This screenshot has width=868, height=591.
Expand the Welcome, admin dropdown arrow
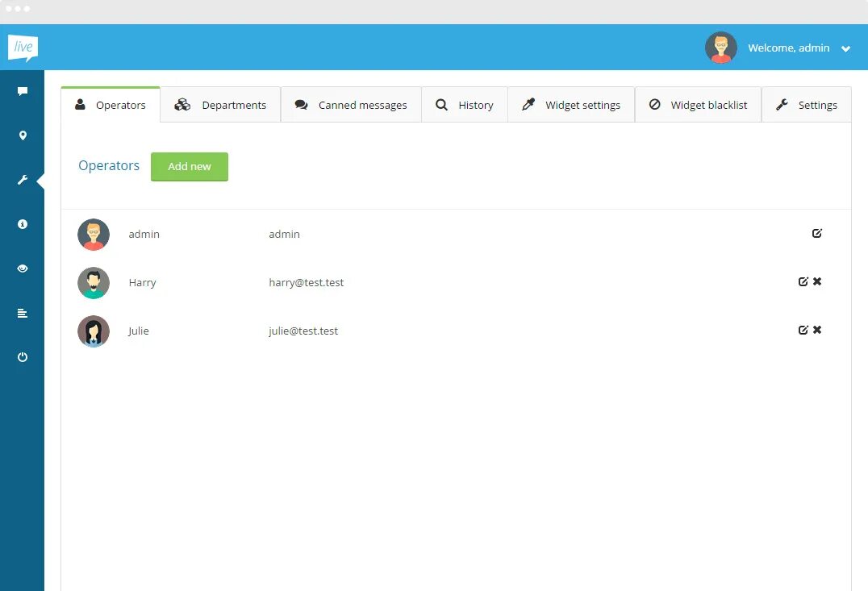tap(846, 48)
